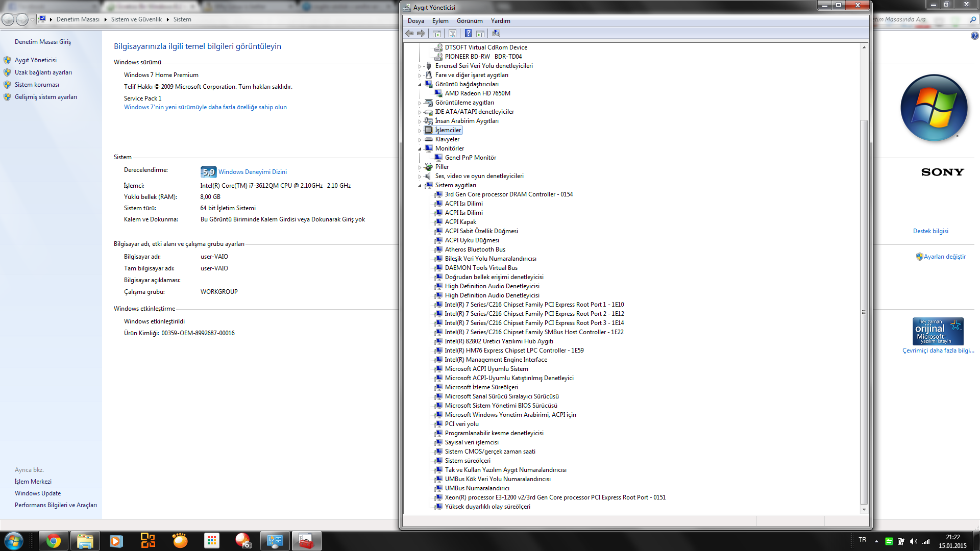This screenshot has width=980, height=551.
Task: Expand Ses, video ve oyun denetleyicileri
Action: pyautogui.click(x=420, y=177)
